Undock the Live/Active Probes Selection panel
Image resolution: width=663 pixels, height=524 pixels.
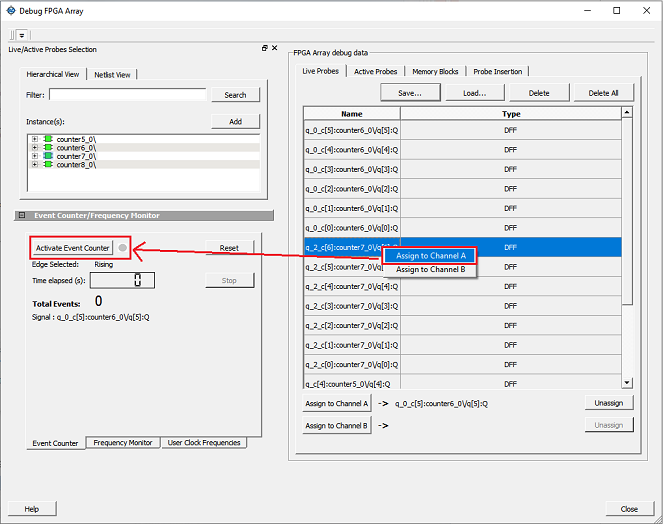pos(265,48)
